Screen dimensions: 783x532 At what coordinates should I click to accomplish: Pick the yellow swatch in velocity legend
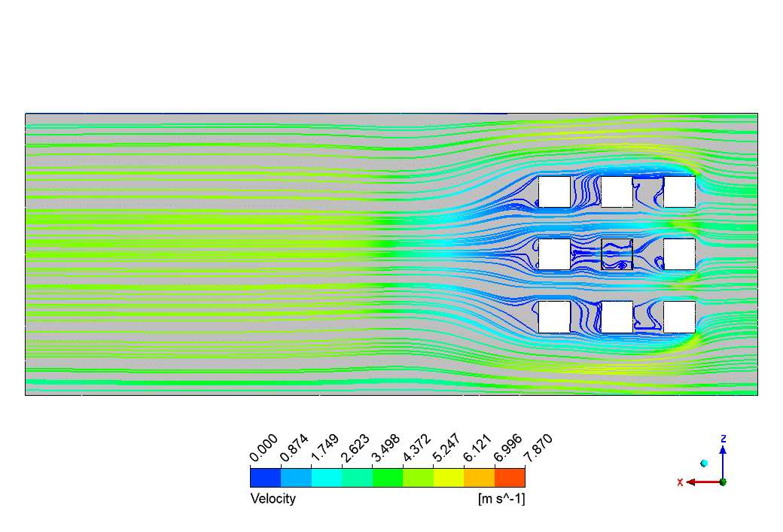coord(449,477)
